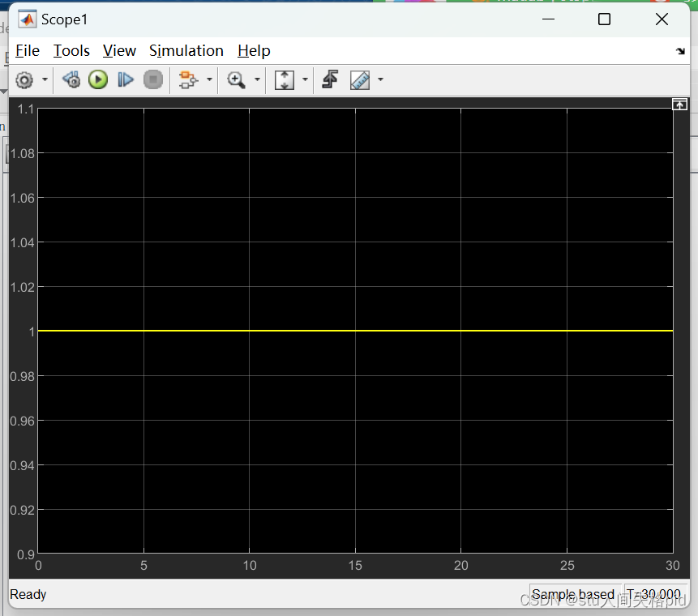Viewport: 698px width, 616px height.
Task: Open the scope Configuration Properties gear
Action: click(24, 79)
